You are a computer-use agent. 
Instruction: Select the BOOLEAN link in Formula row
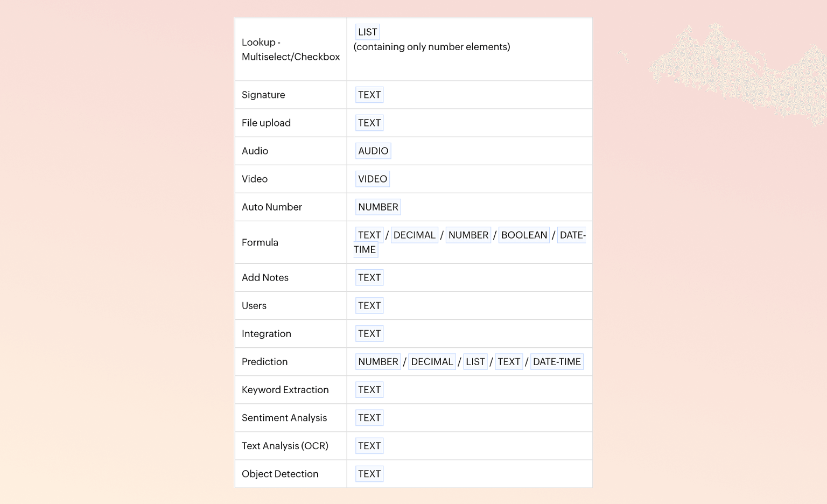524,235
